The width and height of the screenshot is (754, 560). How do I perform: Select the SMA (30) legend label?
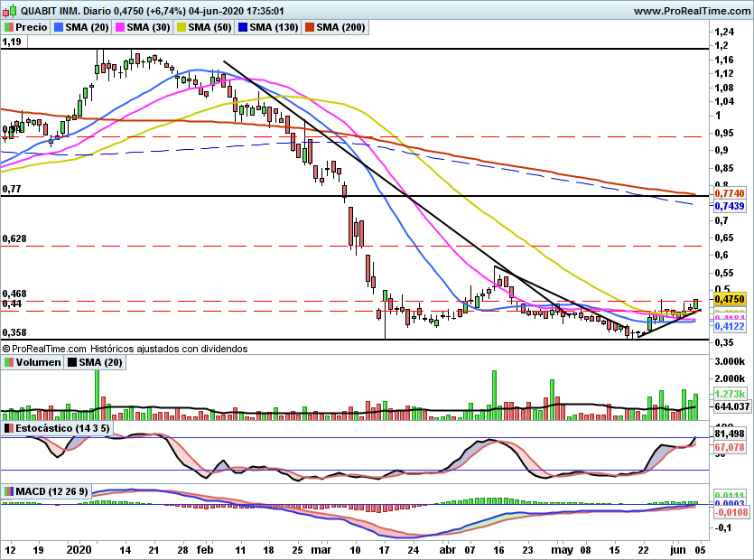pyautogui.click(x=149, y=27)
